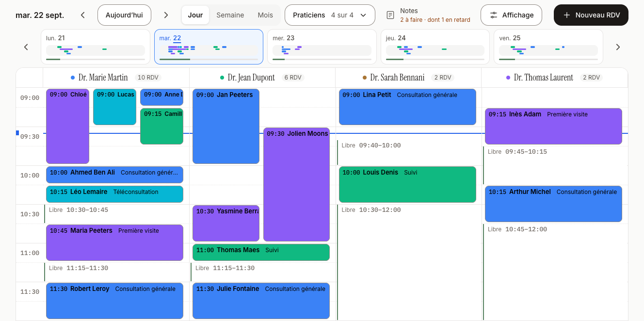
Task: Go to next day with header right chevron
Action: (166, 15)
